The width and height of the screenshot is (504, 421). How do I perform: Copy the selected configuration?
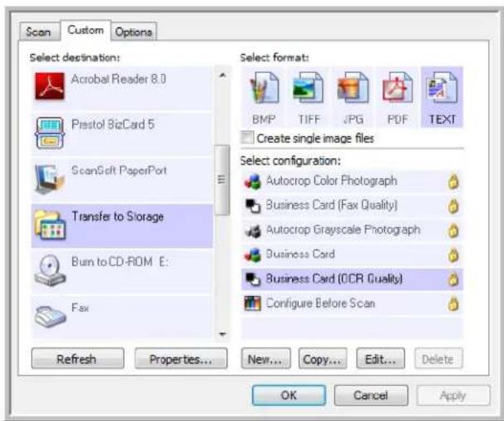point(323,359)
